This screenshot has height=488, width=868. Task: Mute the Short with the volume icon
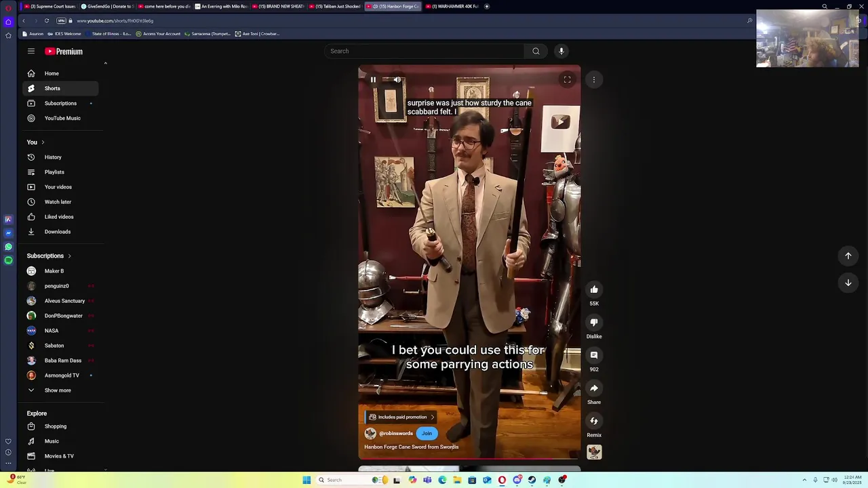[x=397, y=79]
